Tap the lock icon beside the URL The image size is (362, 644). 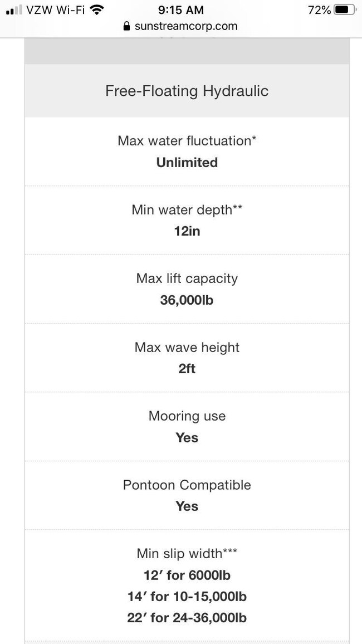(x=127, y=26)
